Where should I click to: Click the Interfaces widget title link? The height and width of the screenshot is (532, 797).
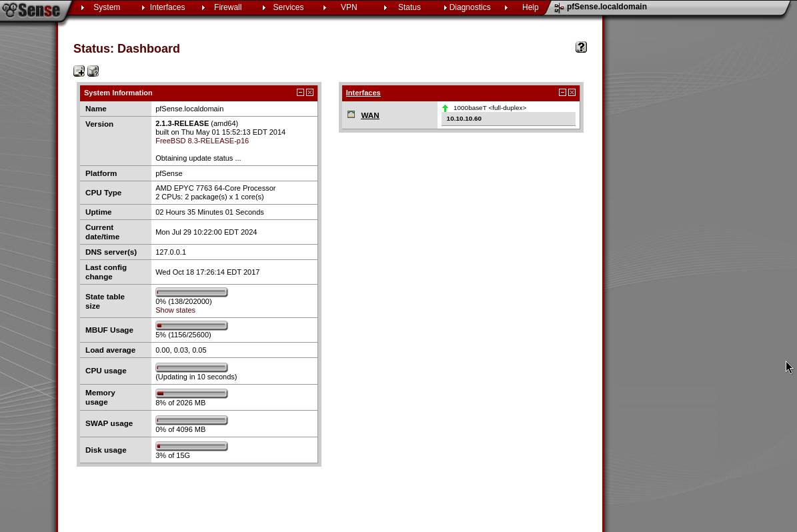363,93
